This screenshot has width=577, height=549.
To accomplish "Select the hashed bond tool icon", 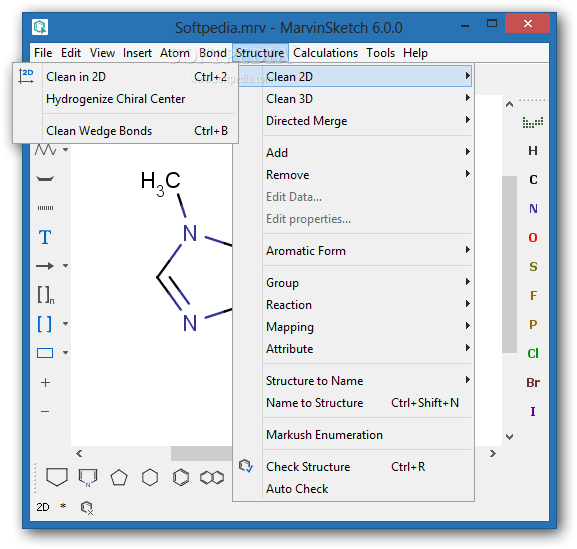I will [45, 208].
